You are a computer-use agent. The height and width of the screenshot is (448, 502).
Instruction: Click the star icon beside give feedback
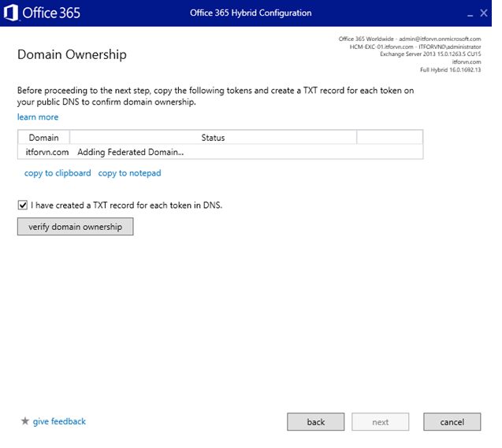[x=24, y=422]
